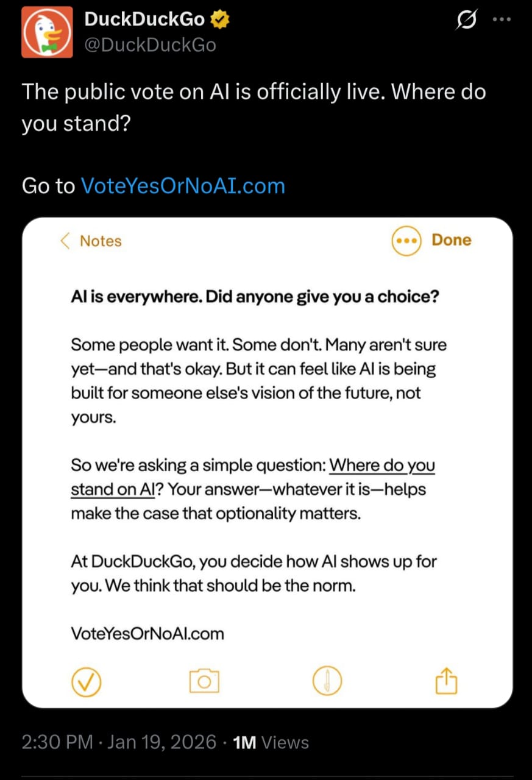The image size is (532, 780).
Task: Click the back chevron next to Notes
Action: 65,241
